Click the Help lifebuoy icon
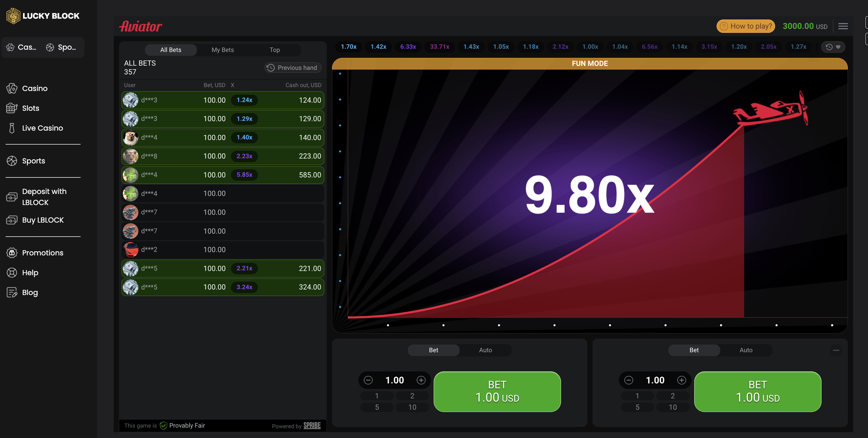The image size is (868, 438). (12, 273)
